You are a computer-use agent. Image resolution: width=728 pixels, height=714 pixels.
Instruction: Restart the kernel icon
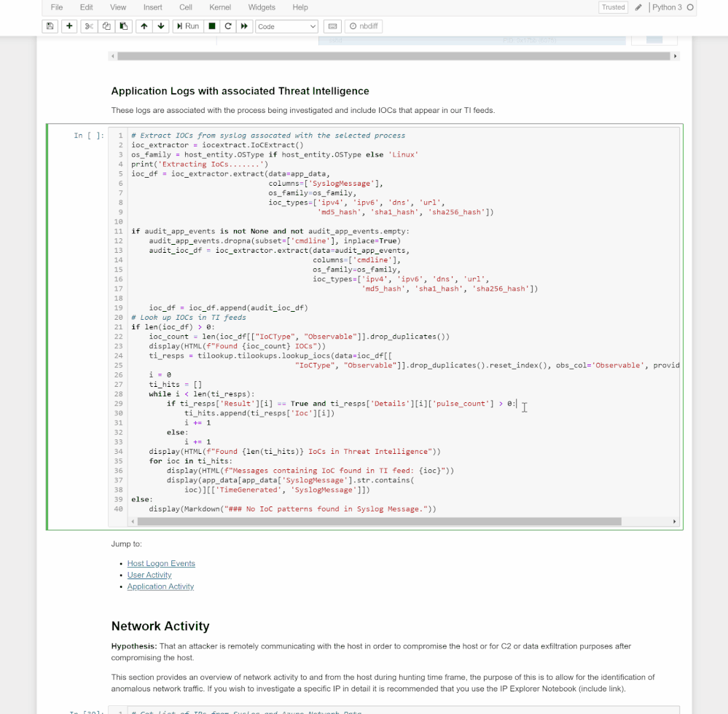[228, 26]
